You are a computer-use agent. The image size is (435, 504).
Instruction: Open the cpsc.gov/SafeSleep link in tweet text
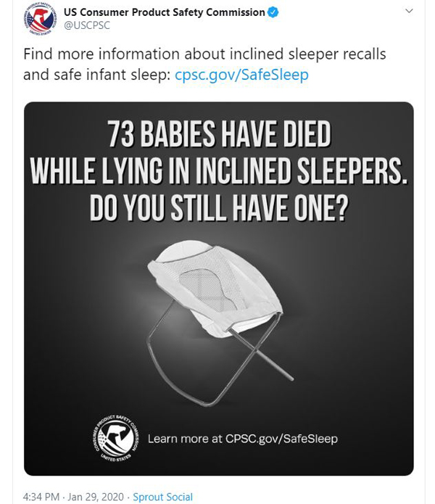(241, 75)
